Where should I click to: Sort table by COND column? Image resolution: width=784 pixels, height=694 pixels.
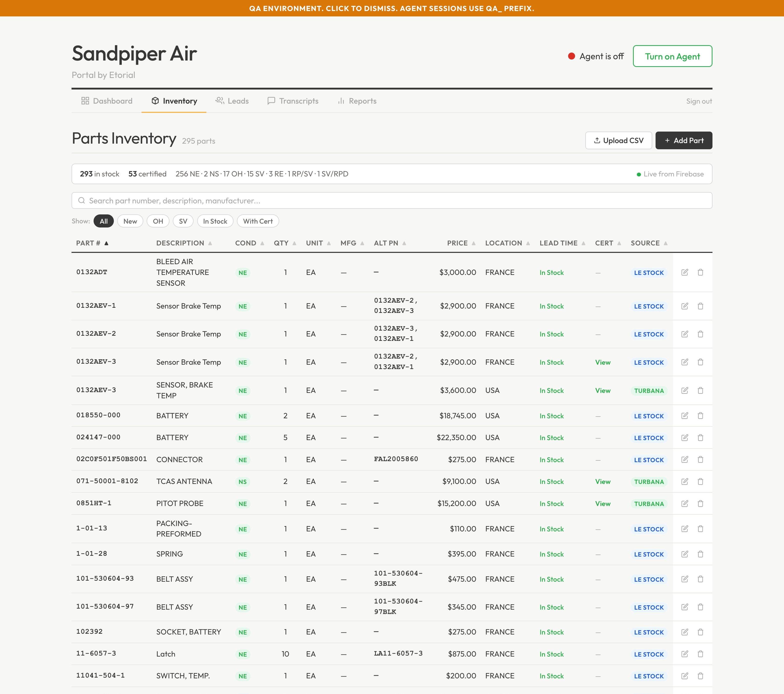coord(250,243)
